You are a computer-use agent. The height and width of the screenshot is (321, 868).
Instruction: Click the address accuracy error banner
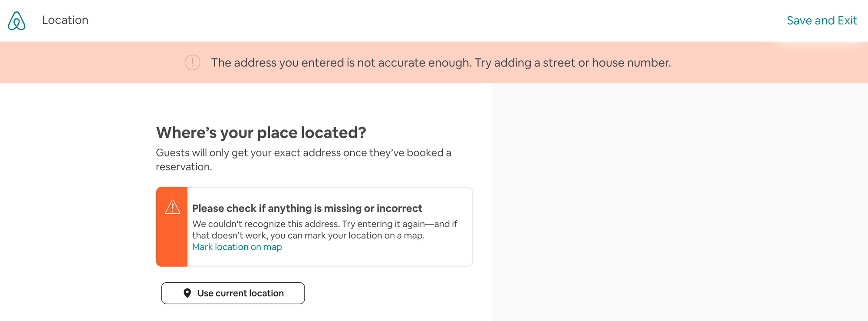(x=434, y=63)
